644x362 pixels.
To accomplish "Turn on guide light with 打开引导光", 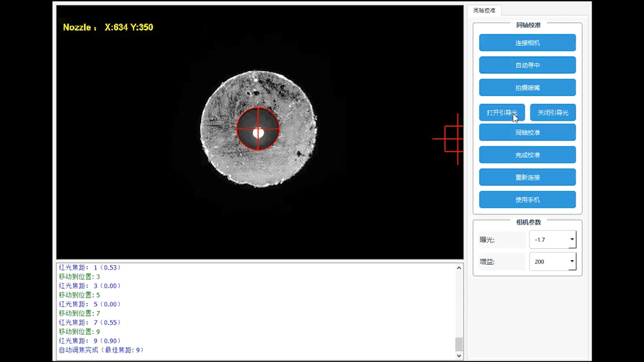I will (502, 113).
